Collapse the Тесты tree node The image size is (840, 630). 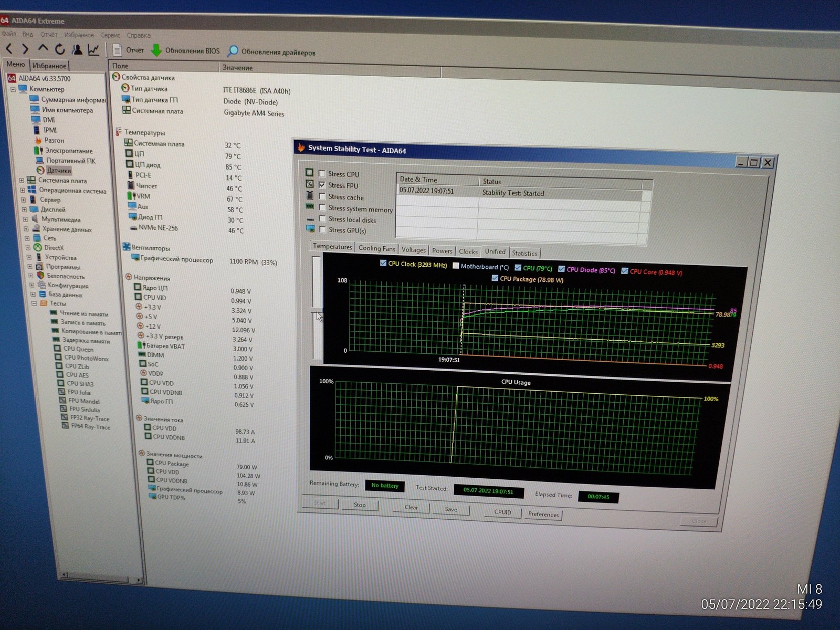click(34, 303)
